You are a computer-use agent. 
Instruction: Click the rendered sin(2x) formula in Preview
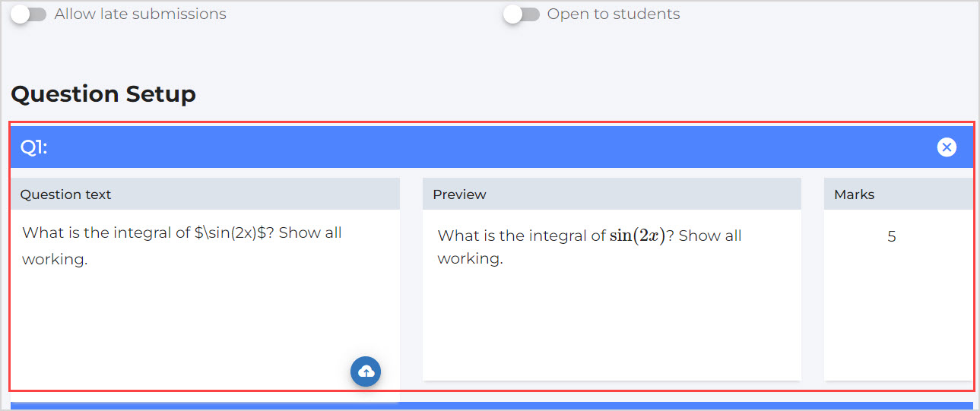[637, 236]
